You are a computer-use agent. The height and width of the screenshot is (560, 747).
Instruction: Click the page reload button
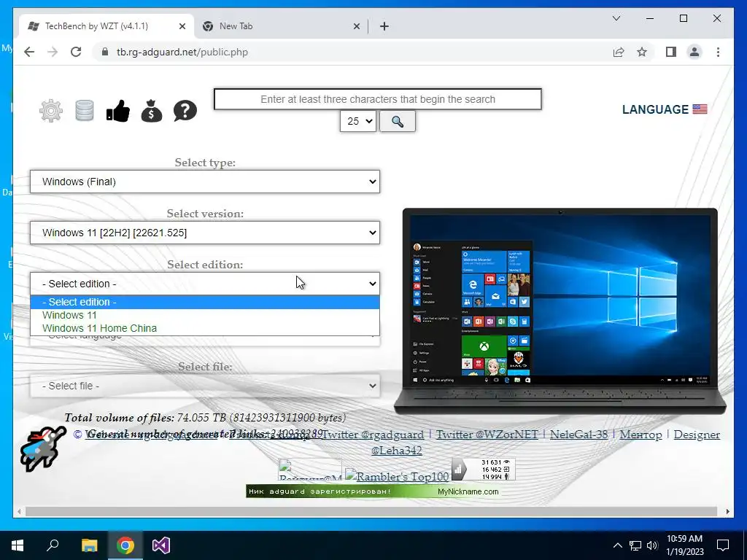tap(76, 52)
